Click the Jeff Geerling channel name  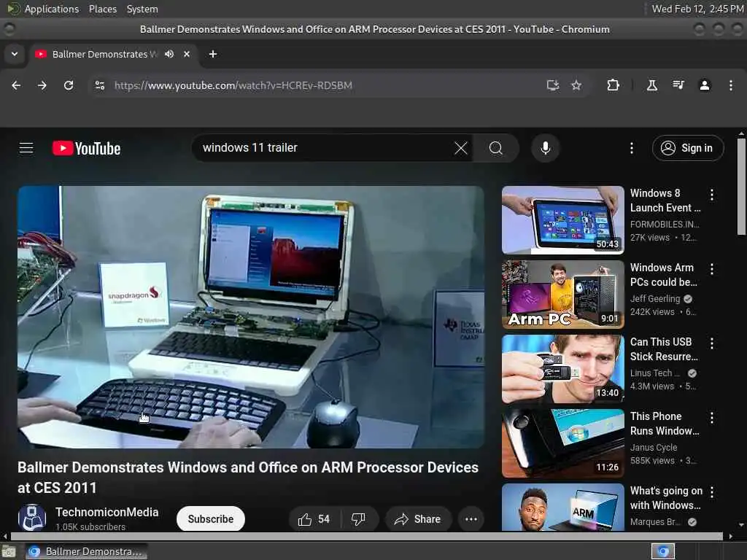click(655, 298)
